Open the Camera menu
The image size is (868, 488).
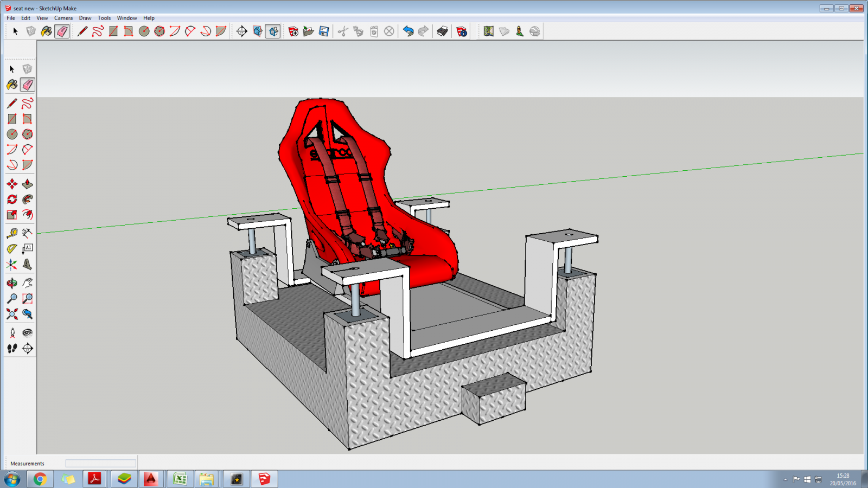coord(63,18)
